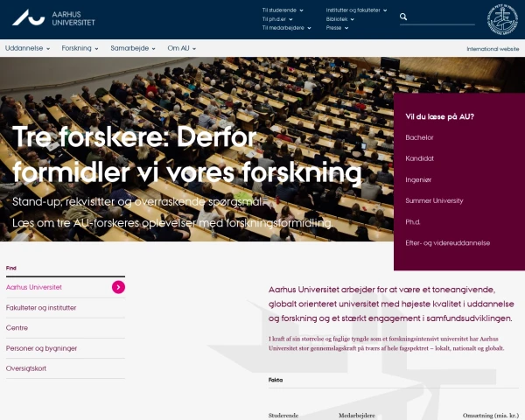Open the Forskning menu

80,48
